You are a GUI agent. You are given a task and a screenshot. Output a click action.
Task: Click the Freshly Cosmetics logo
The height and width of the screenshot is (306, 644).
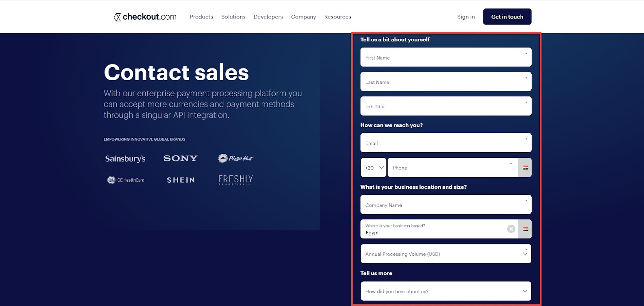point(235,180)
